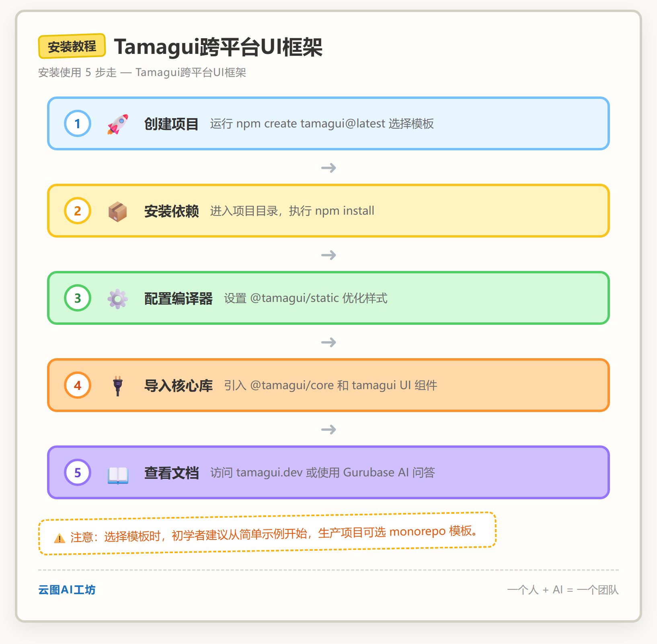Click the text 引入 @tamagui/core 和 tamagui UI 组件
Screen dimensions: 657x644
pyautogui.click(x=331, y=385)
